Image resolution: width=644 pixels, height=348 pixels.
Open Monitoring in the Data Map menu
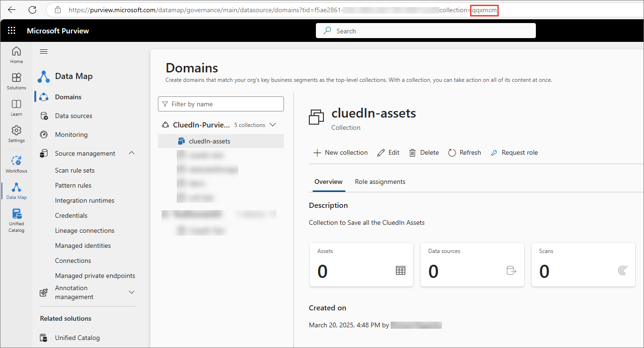[x=71, y=134]
